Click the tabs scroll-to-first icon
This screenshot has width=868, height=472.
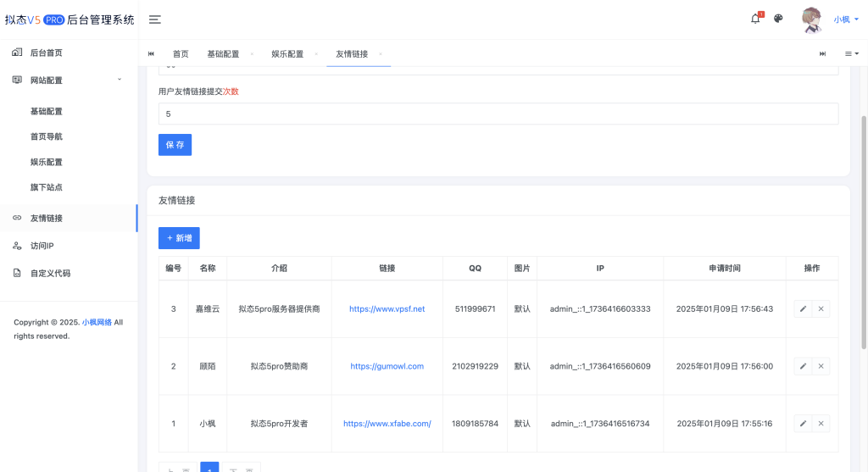click(151, 53)
